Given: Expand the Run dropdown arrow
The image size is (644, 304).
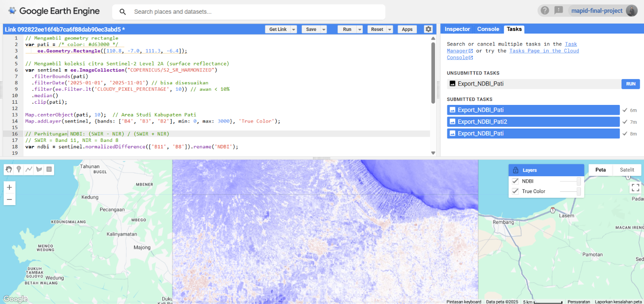Looking at the screenshot, I should pos(359,29).
